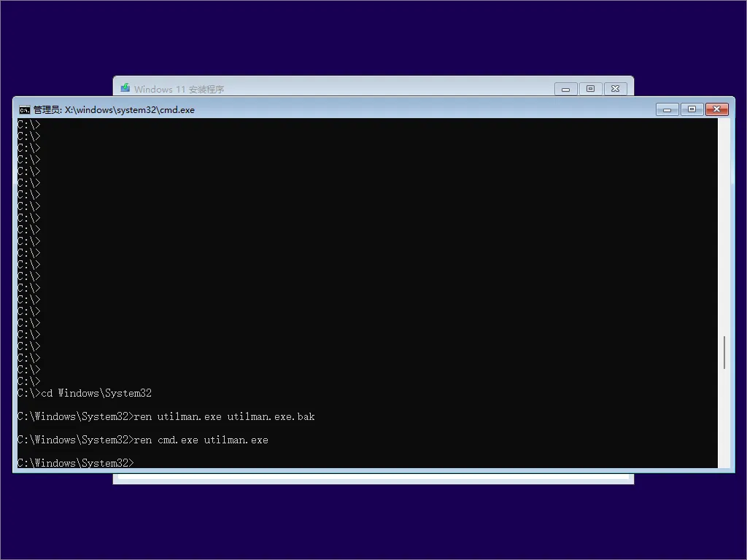Click the green installer icon beside 安装程序 title

[x=124, y=88]
